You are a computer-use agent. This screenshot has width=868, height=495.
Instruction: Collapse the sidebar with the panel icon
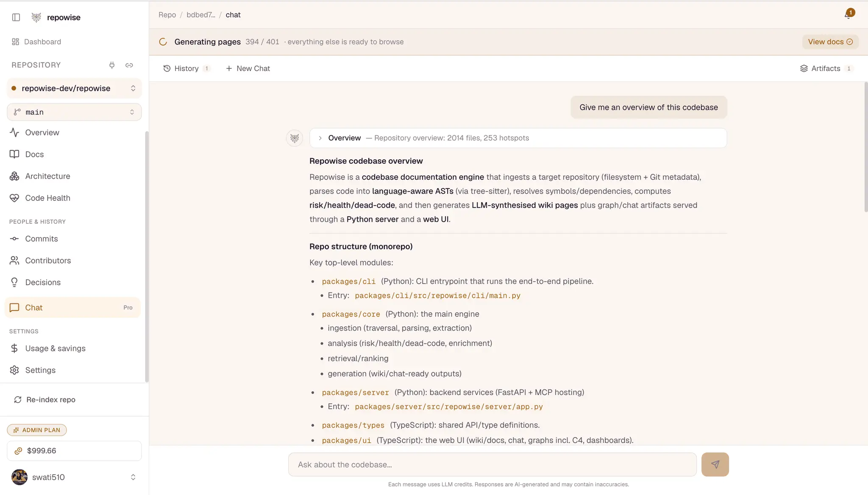click(x=16, y=17)
